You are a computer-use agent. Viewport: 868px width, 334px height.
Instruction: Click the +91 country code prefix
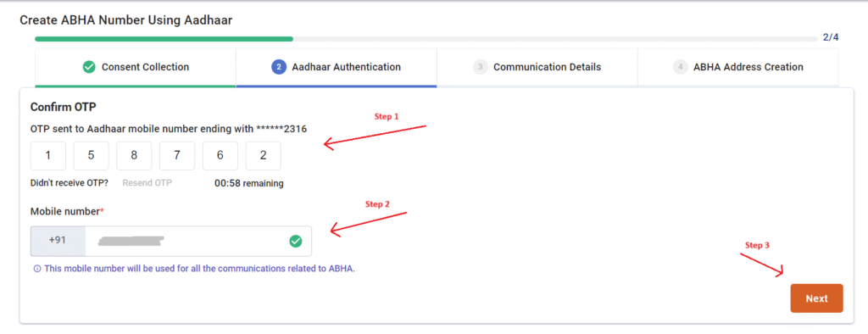tap(58, 241)
